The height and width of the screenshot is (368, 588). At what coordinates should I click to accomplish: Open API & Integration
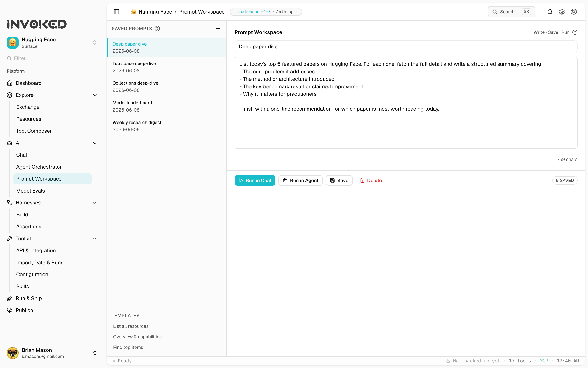tap(36, 250)
